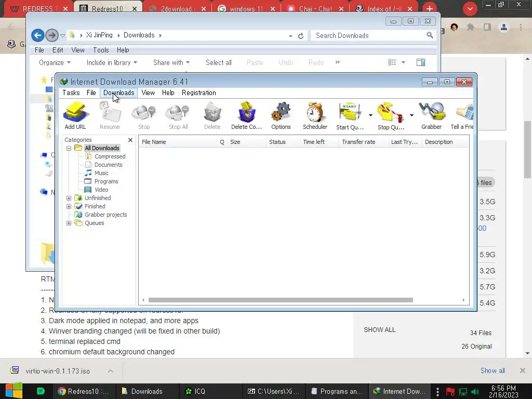532x399 pixels.
Task: Sort by File Name column header
Action: click(x=178, y=142)
